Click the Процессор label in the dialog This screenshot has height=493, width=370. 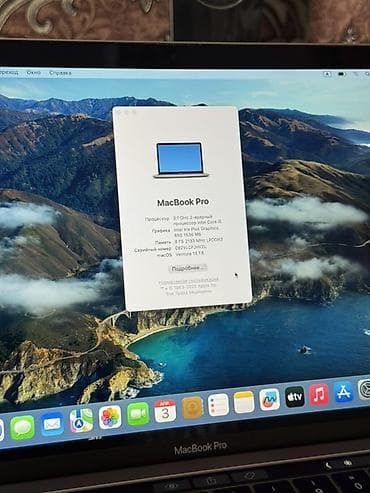[x=157, y=219]
